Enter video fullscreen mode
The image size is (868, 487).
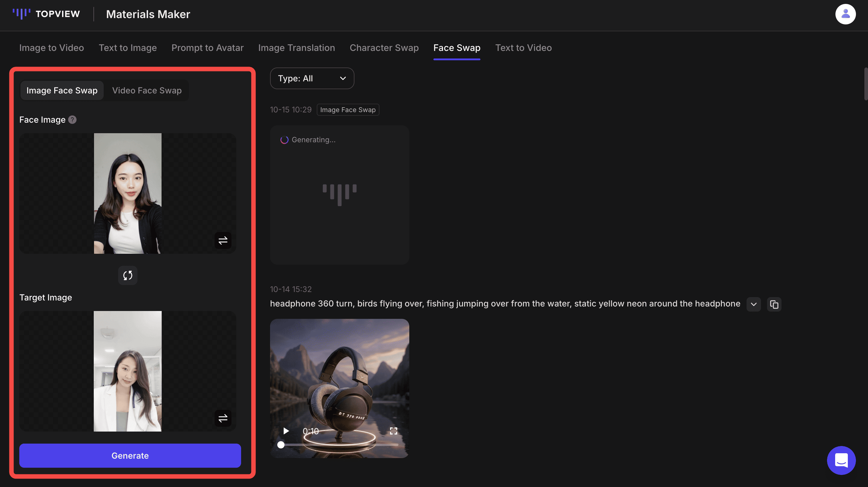[x=393, y=431]
